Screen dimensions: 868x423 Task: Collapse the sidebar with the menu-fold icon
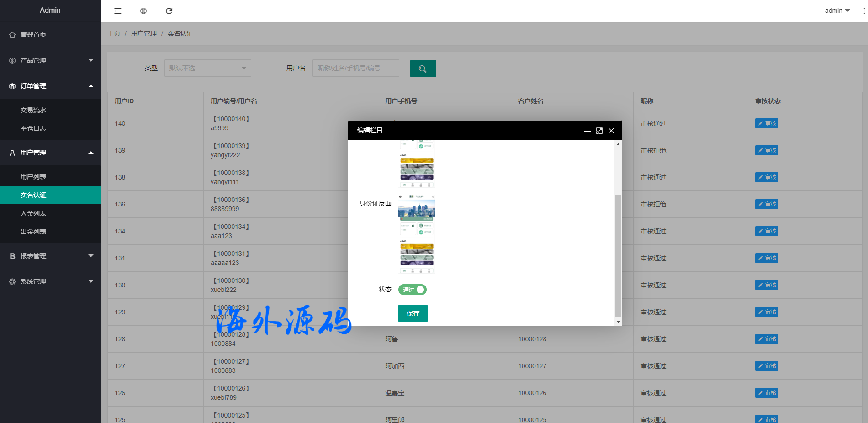118,11
